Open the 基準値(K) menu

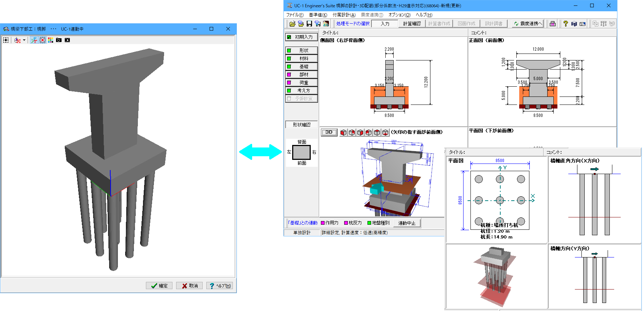(x=318, y=15)
